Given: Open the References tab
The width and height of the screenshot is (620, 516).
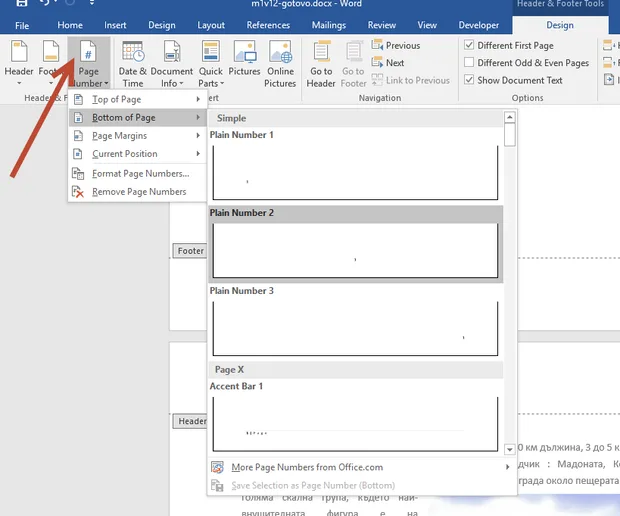Looking at the screenshot, I should coord(268,25).
